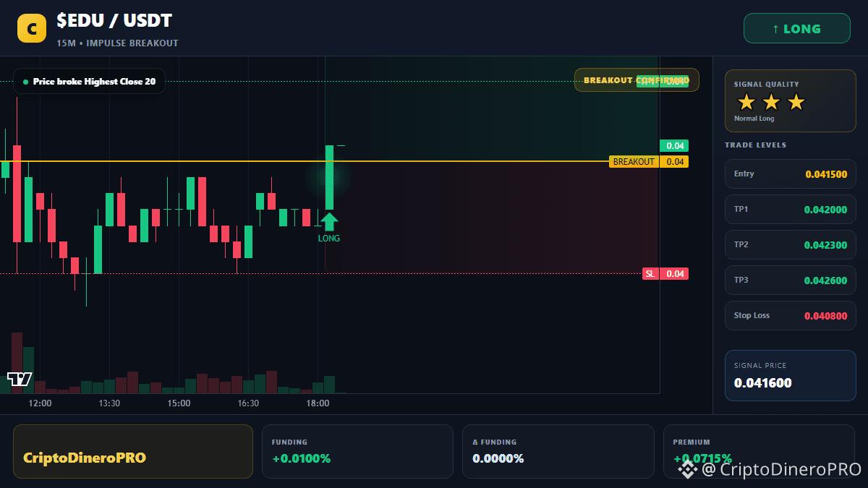Click the 15:00 time axis label
The height and width of the screenshot is (488, 868).
coord(179,403)
